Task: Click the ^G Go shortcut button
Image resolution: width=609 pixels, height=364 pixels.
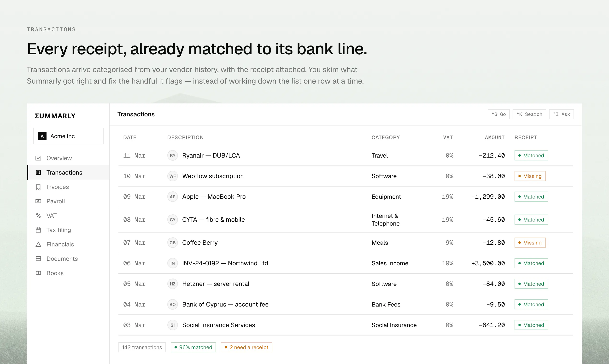Action: tap(498, 114)
